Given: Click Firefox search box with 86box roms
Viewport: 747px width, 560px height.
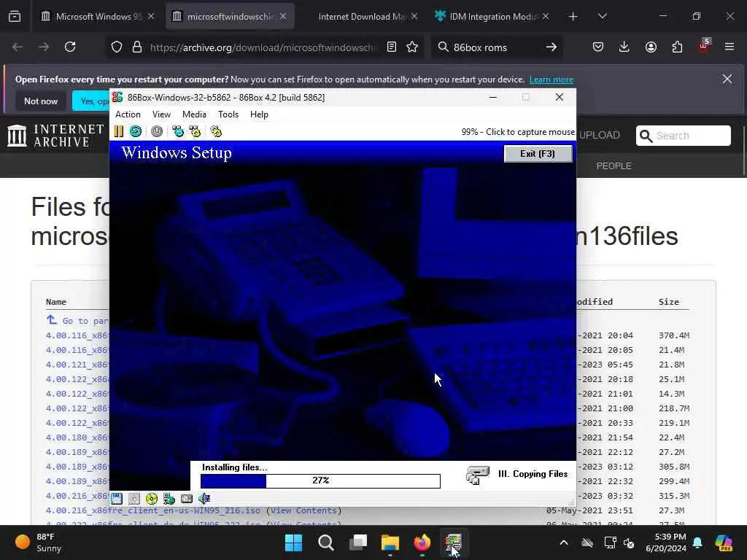Looking at the screenshot, I should [x=495, y=47].
